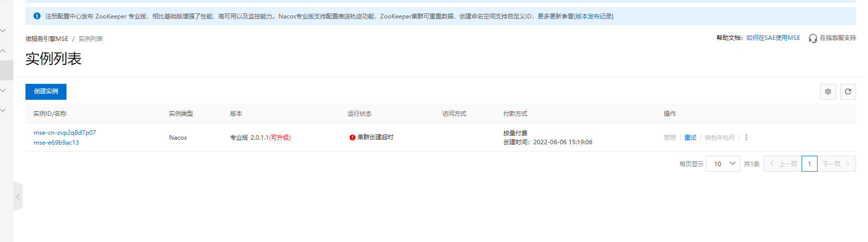Click the 集群创建超时 status text
Image resolution: width=868 pixels, height=242 pixels.
click(375, 137)
